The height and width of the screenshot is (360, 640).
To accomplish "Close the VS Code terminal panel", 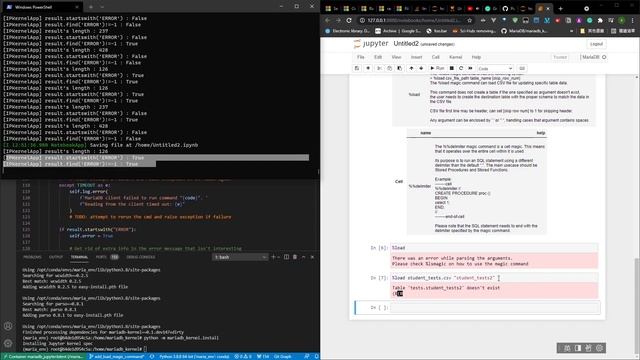I will 312,257.
